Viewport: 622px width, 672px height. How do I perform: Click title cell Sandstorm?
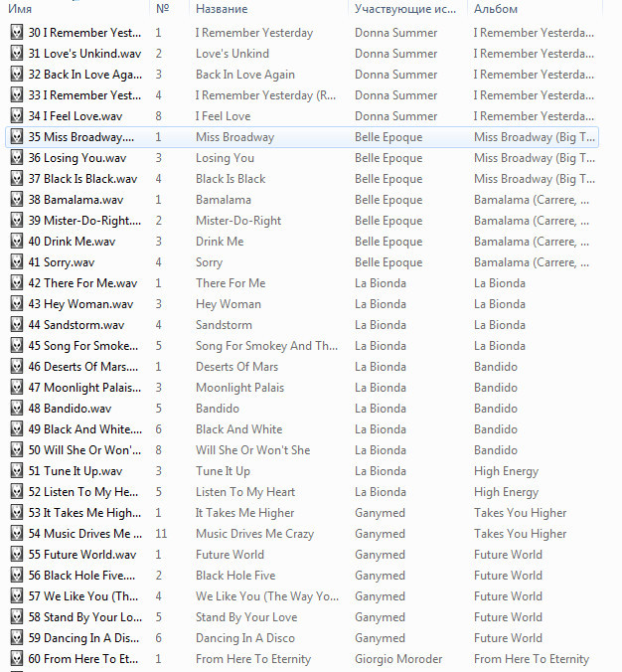click(x=224, y=325)
